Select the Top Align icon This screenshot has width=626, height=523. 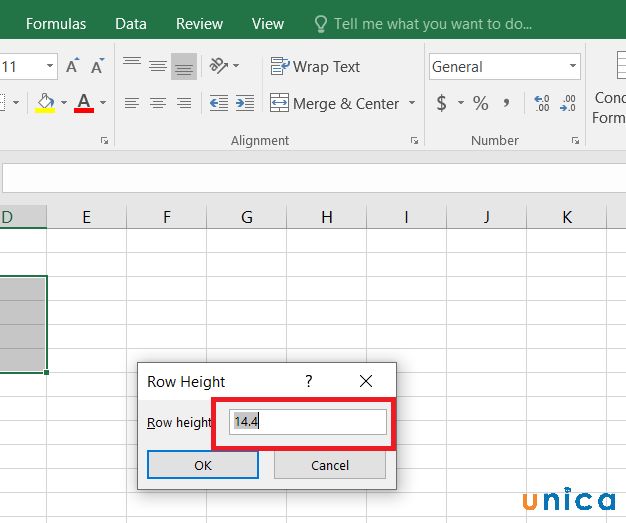tap(132, 66)
